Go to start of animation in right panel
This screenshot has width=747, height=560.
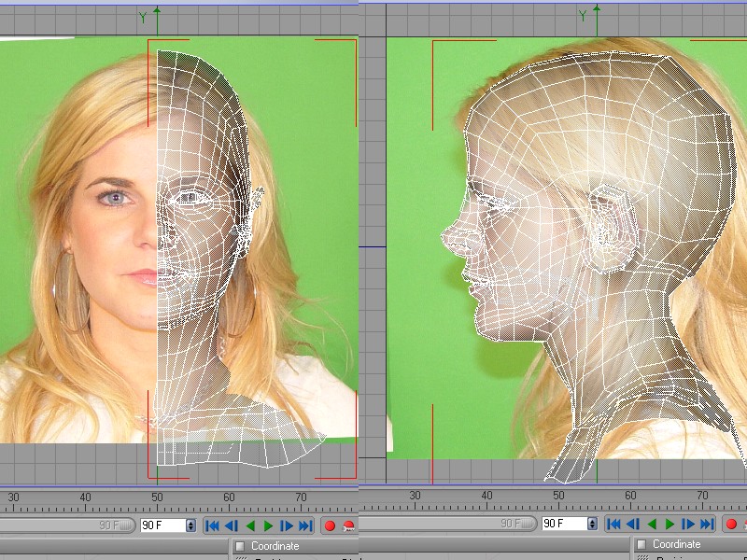pos(613,524)
